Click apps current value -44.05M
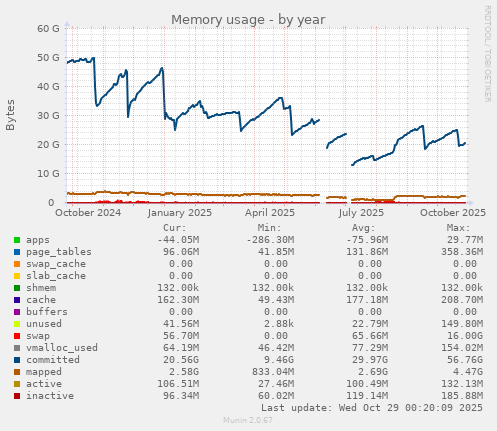497x431 pixels. coord(178,240)
